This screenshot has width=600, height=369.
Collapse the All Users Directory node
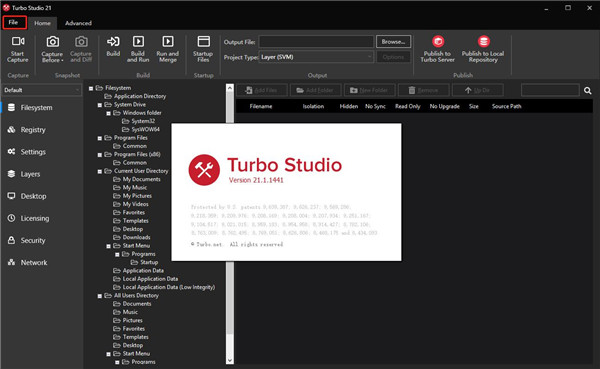tap(99, 296)
